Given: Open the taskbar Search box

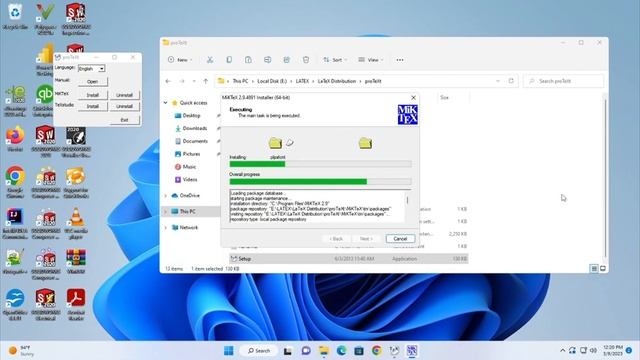Looking at the screenshot, I should click(x=259, y=351).
